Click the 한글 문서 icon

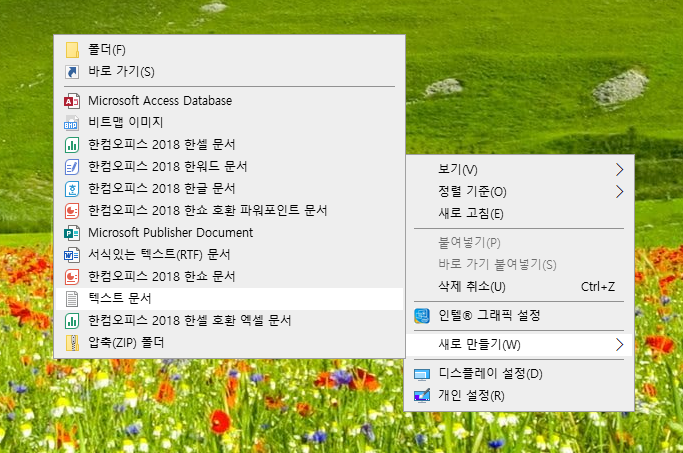click(72, 189)
